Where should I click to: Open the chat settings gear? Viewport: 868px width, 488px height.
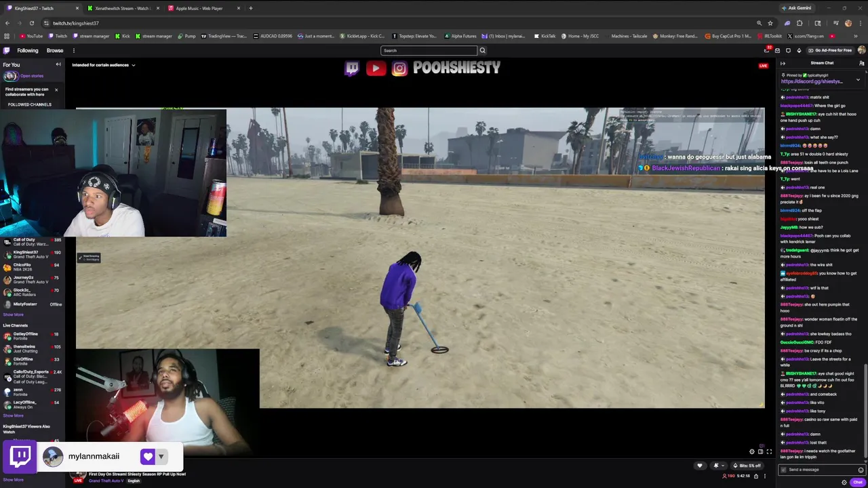[x=844, y=482]
